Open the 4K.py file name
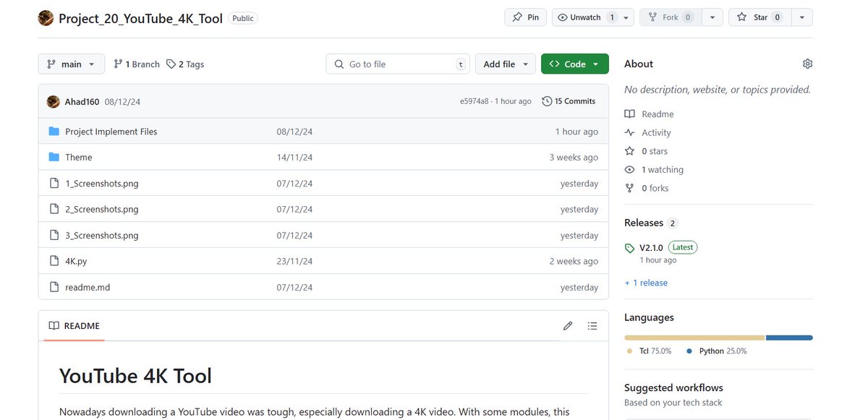868x420 pixels. click(76, 262)
